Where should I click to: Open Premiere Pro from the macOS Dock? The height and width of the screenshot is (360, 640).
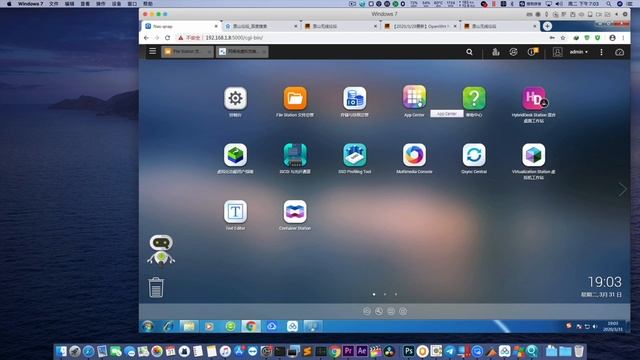[x=348, y=351]
